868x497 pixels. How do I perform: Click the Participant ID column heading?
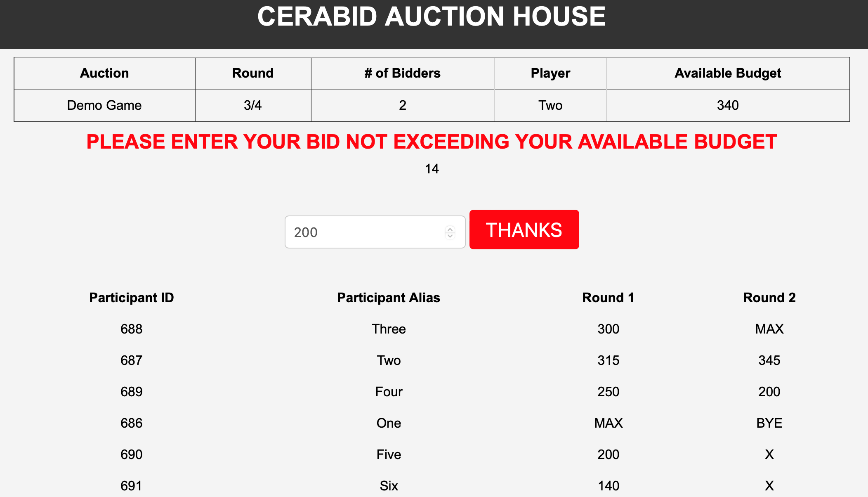pyautogui.click(x=131, y=298)
